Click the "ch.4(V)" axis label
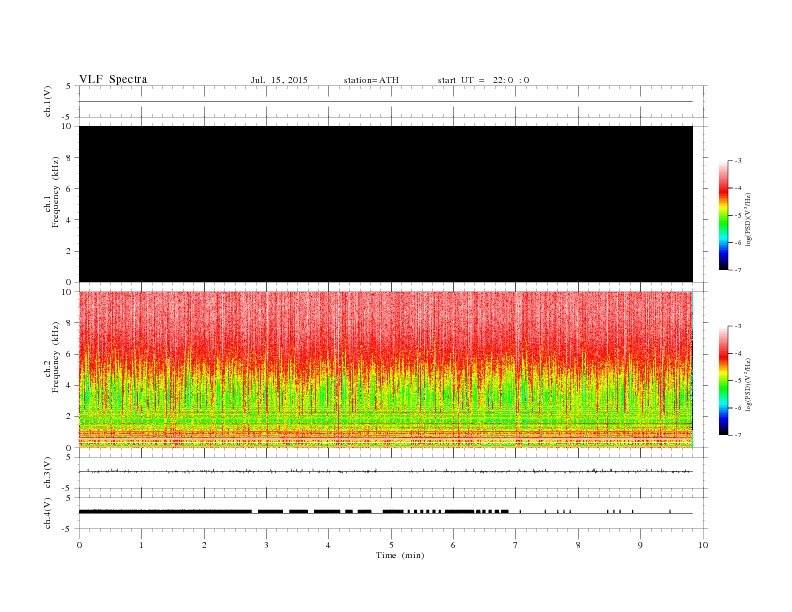The image size is (792, 612). point(47,513)
